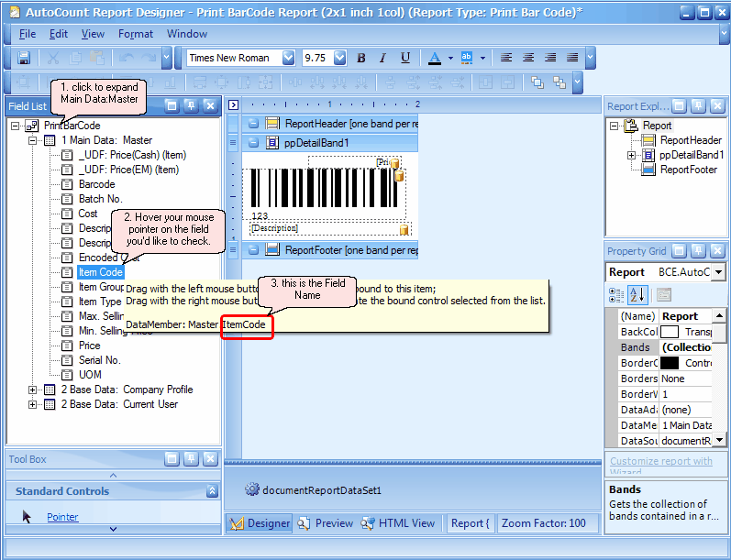Open the Format menu
731x560 pixels.
(136, 34)
